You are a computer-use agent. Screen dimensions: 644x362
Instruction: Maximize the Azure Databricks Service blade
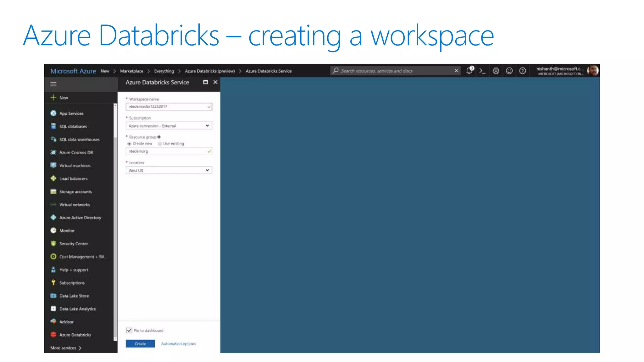click(x=206, y=82)
